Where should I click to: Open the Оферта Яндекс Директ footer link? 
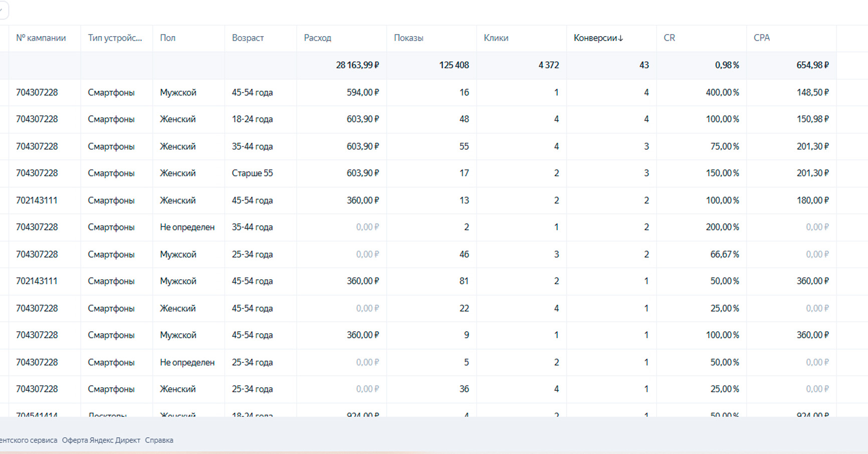[x=101, y=440]
